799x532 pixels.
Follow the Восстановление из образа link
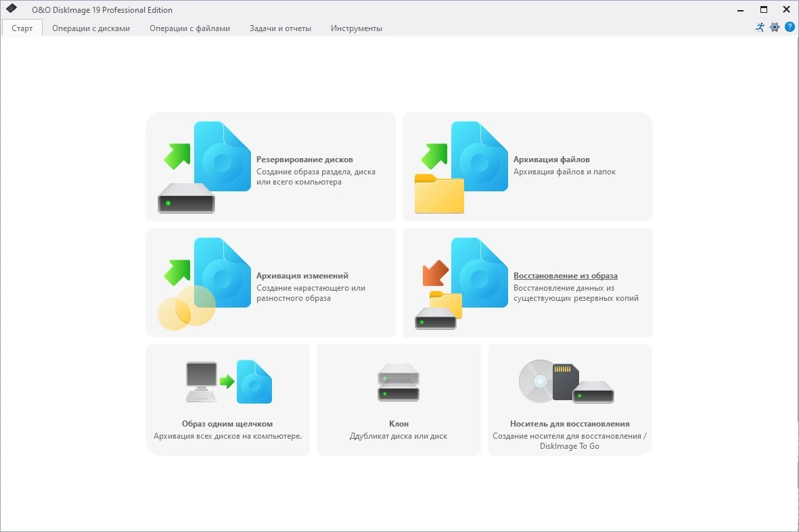coord(566,275)
